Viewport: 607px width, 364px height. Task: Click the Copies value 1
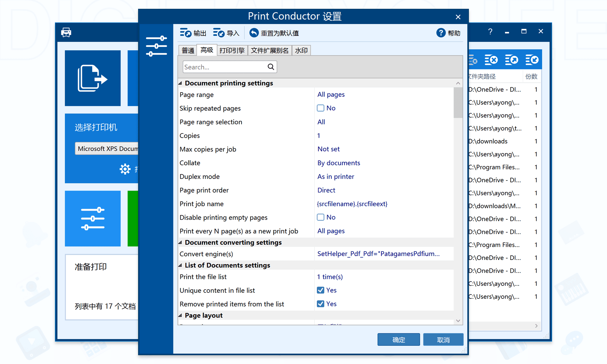[319, 136]
